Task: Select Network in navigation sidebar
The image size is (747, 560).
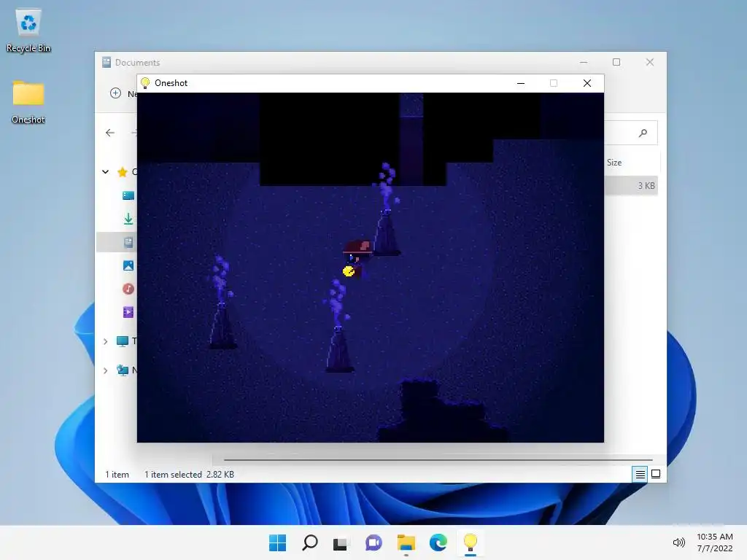Action: [123, 370]
